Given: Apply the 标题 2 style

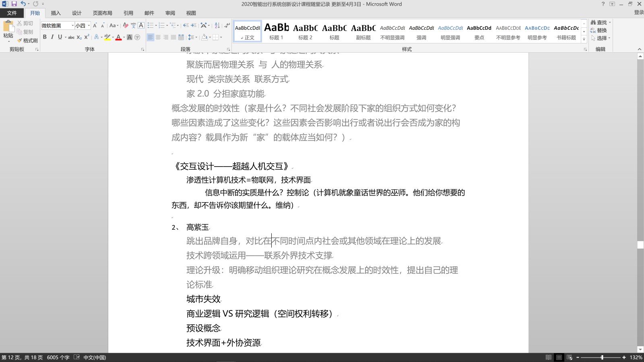Looking at the screenshot, I should click(305, 31).
